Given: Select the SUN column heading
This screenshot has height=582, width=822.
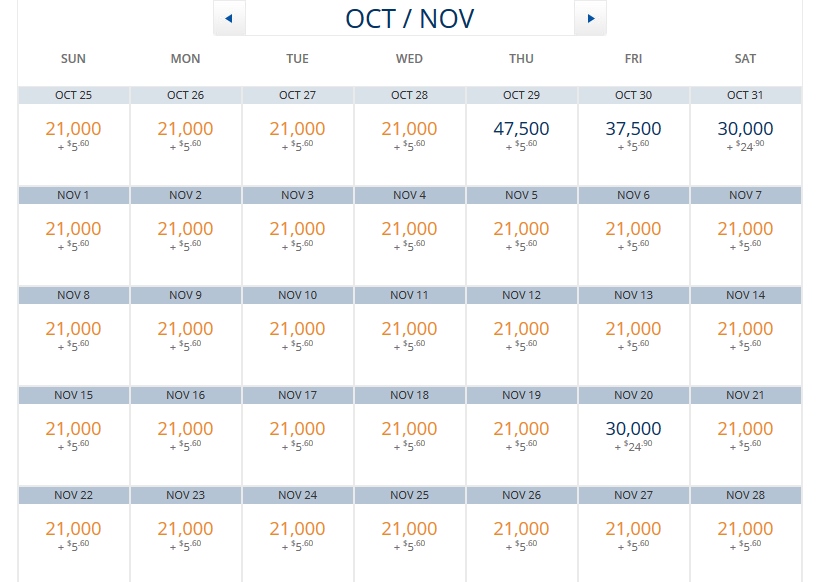Looking at the screenshot, I should [x=73, y=58].
